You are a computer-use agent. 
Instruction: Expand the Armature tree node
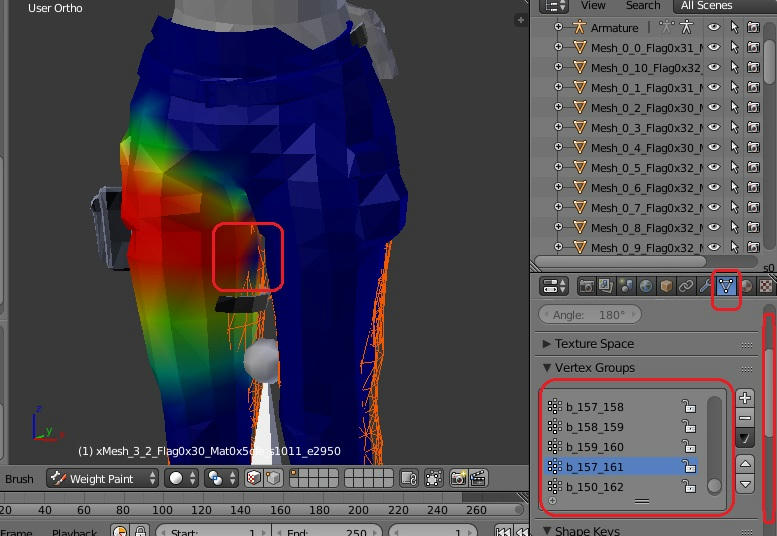[558, 28]
